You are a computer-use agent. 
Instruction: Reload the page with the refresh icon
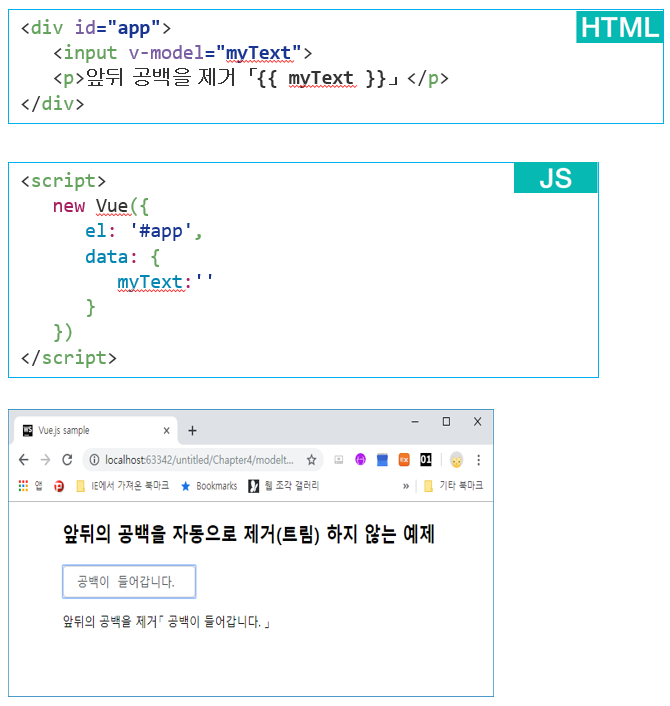click(67, 460)
